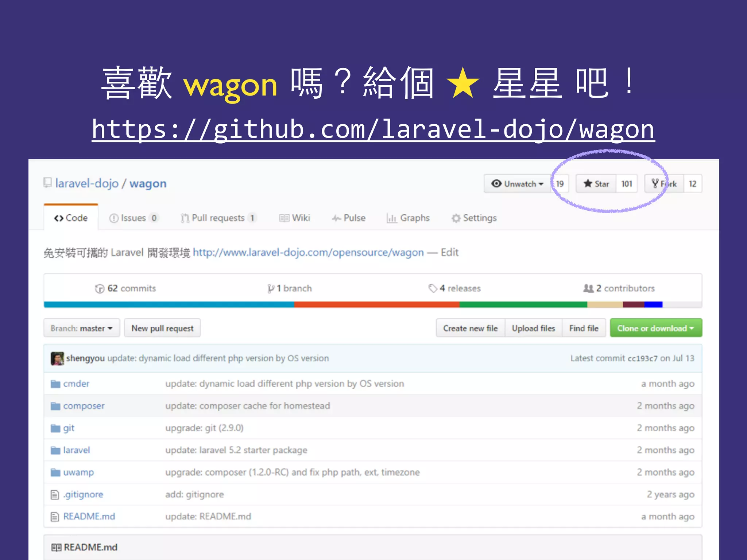View the 1 branch list
Screen dimensions: 747x560
coord(290,288)
